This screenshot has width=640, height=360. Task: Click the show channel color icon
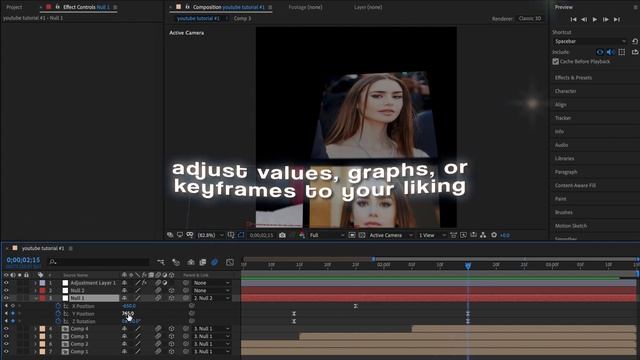[302, 235]
